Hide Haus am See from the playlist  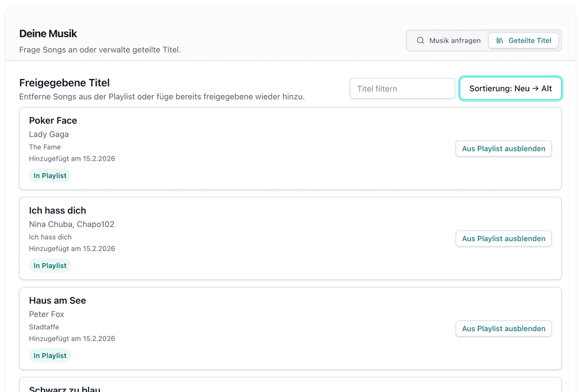503,328
